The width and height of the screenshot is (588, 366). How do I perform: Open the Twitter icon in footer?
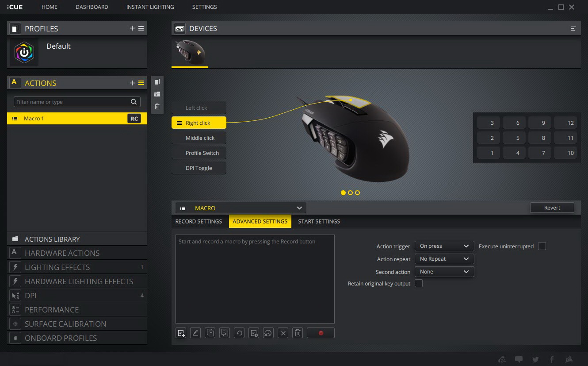tap(535, 359)
